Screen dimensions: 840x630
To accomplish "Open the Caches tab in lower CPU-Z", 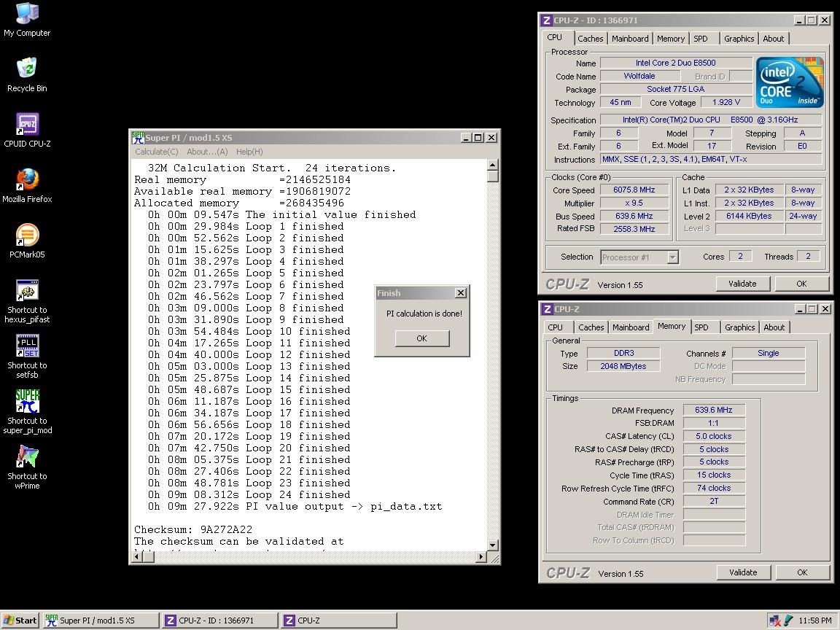I will [x=591, y=327].
